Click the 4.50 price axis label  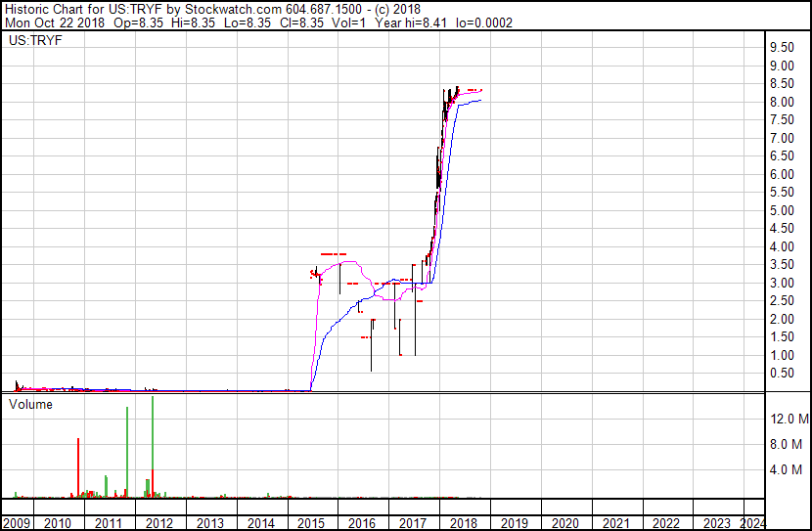click(782, 229)
